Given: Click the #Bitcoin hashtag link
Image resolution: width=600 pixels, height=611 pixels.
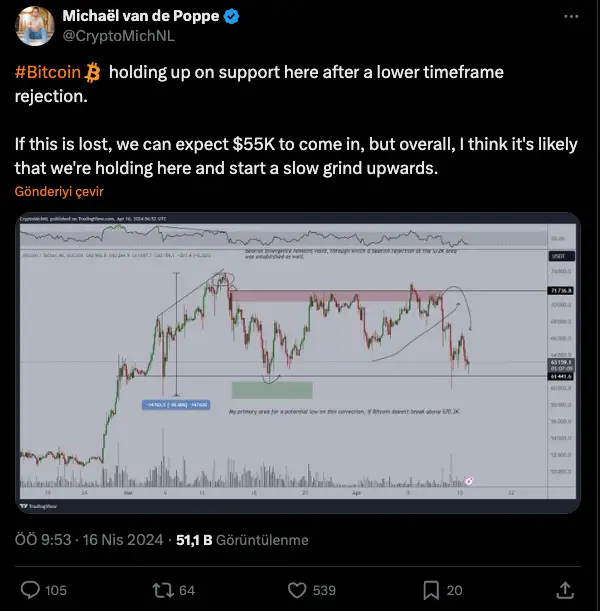Looking at the screenshot, I should [x=49, y=73].
